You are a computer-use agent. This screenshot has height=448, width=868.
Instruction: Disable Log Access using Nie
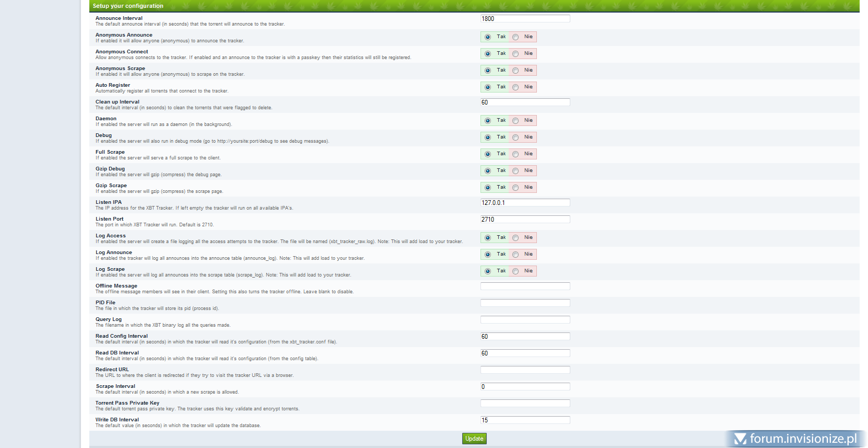tap(515, 238)
